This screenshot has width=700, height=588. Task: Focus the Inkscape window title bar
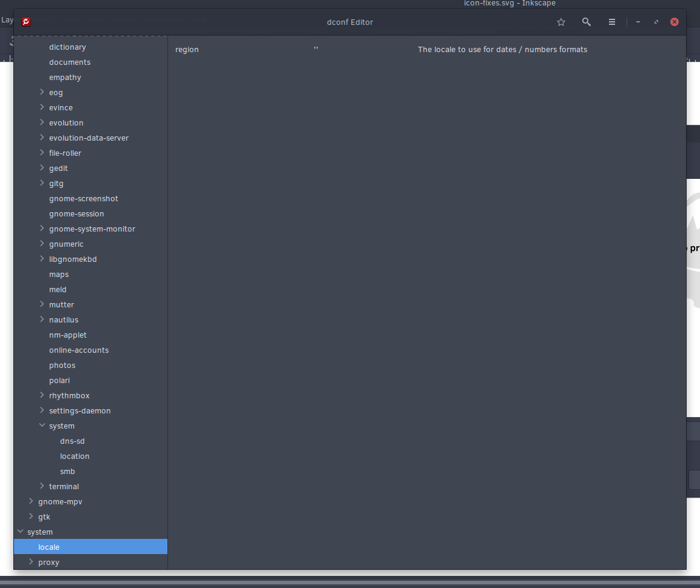point(510,4)
